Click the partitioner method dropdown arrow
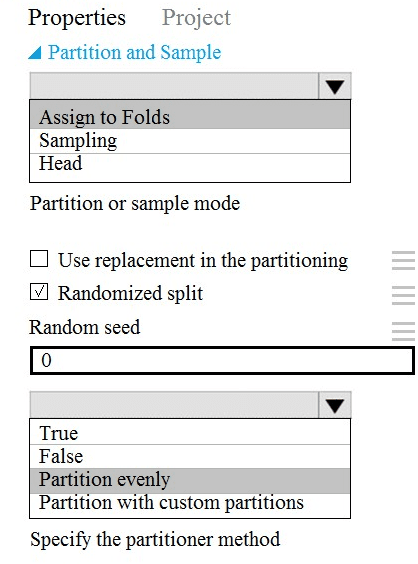Image resolution: width=418 pixels, height=564 pixels. (335, 405)
